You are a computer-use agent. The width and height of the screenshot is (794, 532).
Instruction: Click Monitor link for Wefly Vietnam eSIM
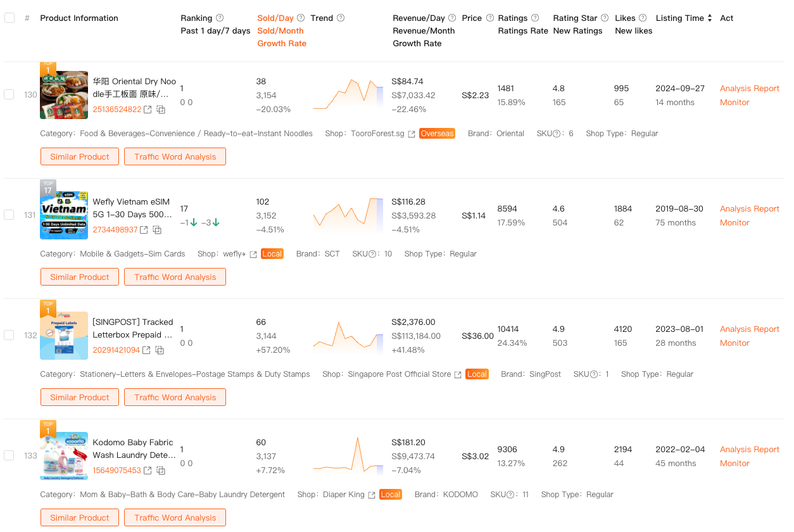tap(734, 223)
